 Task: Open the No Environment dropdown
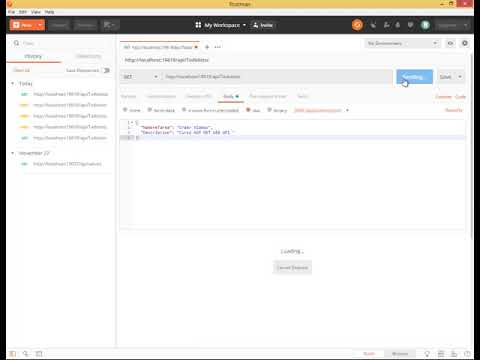click(x=402, y=43)
